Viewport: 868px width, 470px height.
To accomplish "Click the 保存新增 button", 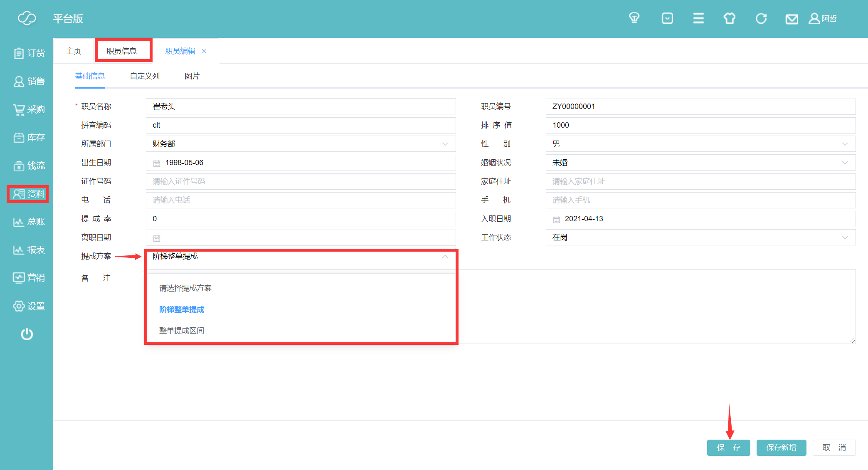I will click(x=781, y=448).
